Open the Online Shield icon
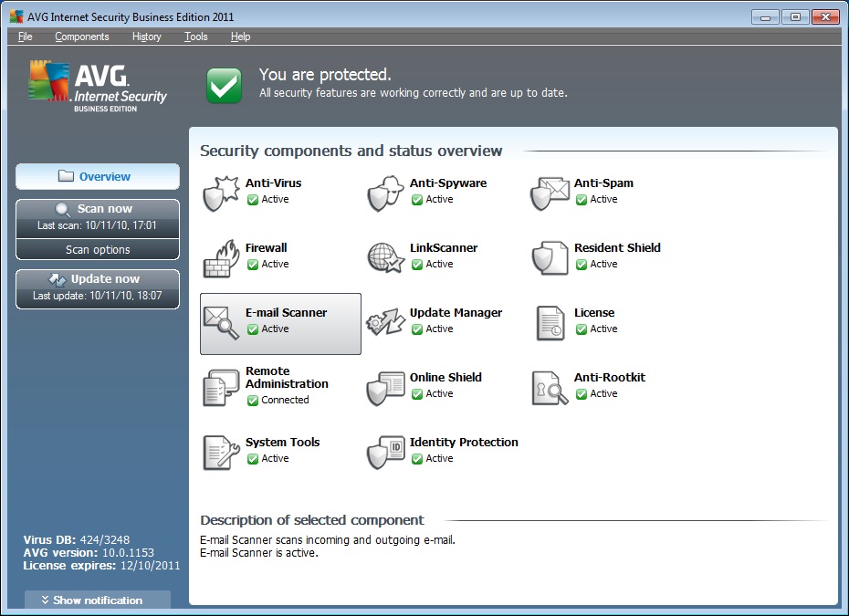Image resolution: width=849 pixels, height=616 pixels. pyautogui.click(x=385, y=388)
